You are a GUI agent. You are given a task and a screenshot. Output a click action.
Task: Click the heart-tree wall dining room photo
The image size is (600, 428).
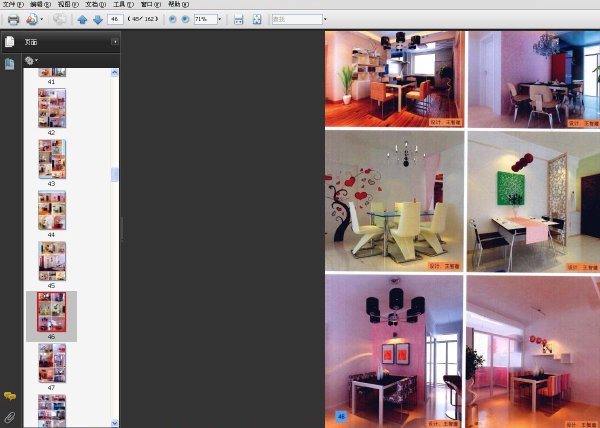click(394, 201)
